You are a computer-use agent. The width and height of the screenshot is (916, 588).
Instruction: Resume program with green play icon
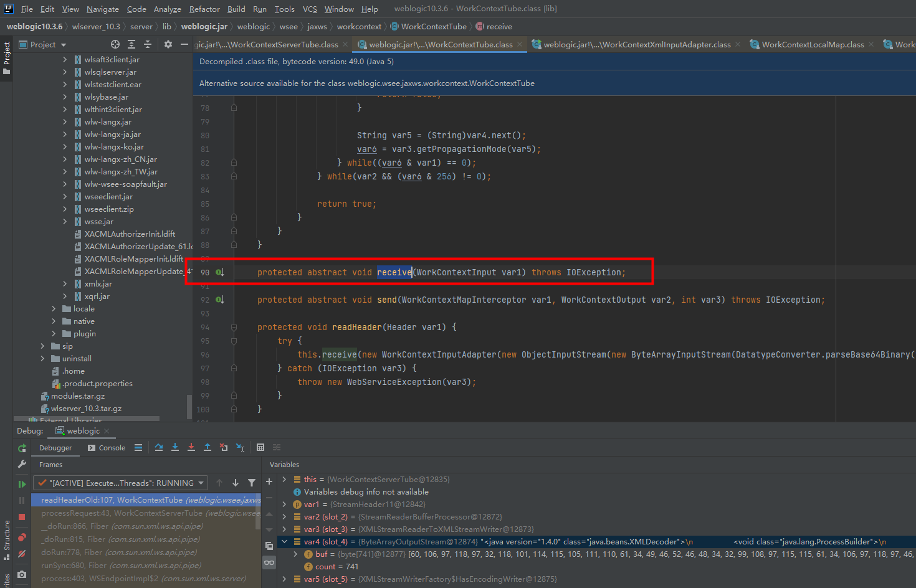[22, 484]
